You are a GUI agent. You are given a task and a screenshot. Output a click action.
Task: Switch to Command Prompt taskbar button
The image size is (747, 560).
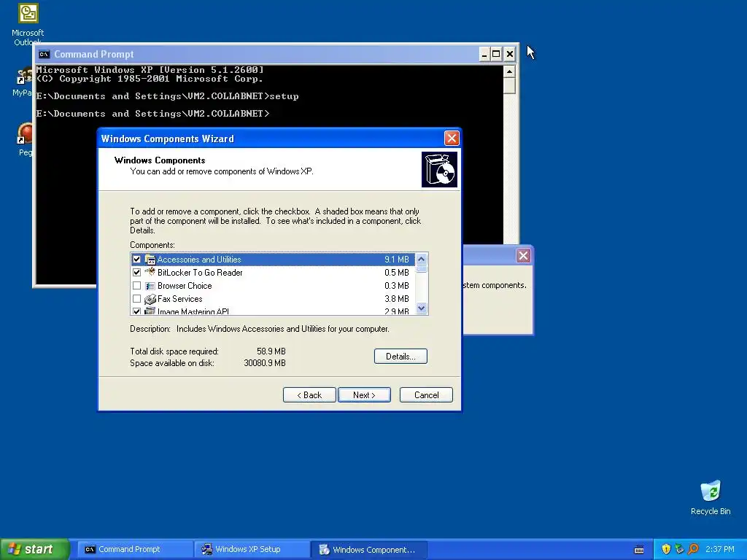(135, 549)
